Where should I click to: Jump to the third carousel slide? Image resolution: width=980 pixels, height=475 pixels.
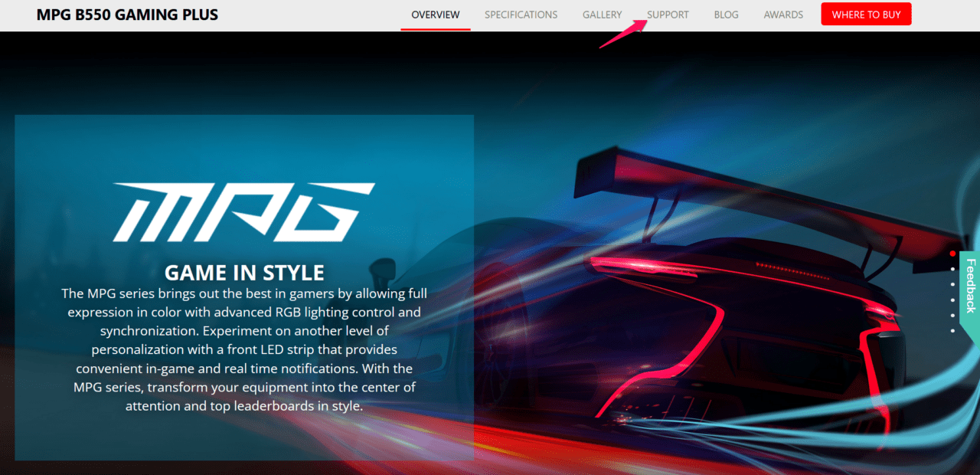pos(952,284)
